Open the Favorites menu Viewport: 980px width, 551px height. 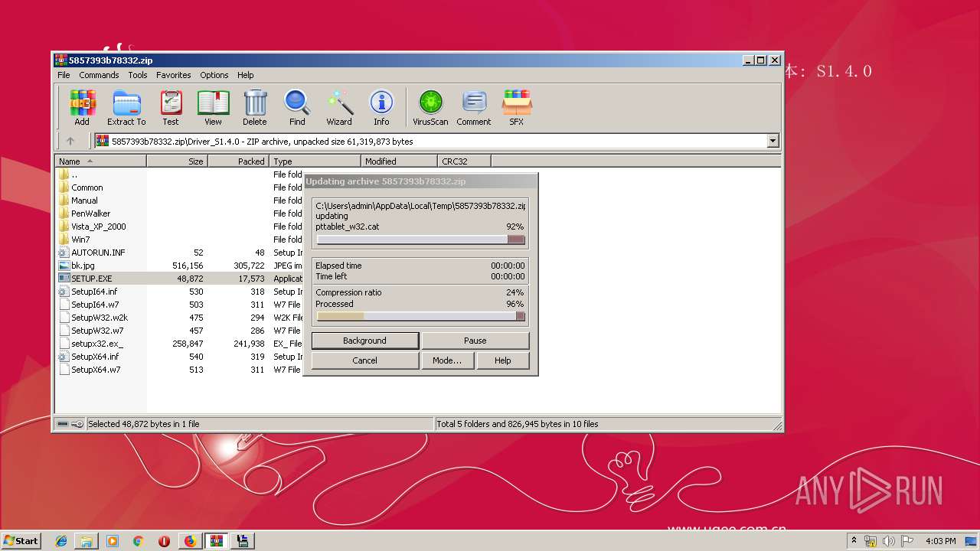174,75
